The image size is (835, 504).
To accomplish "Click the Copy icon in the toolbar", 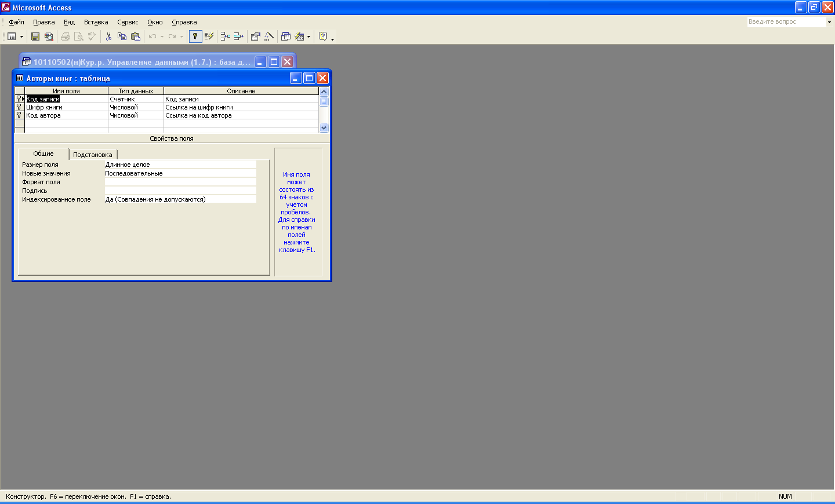I will [x=122, y=36].
